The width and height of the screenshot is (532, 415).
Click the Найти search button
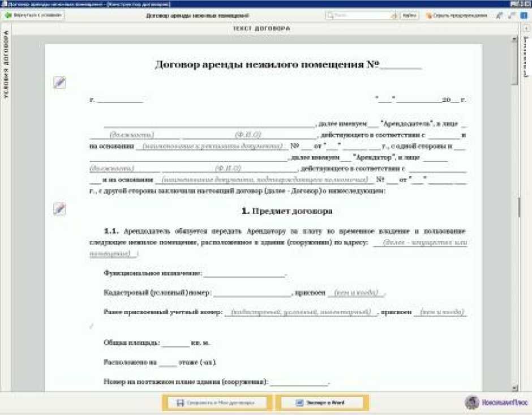tap(409, 16)
